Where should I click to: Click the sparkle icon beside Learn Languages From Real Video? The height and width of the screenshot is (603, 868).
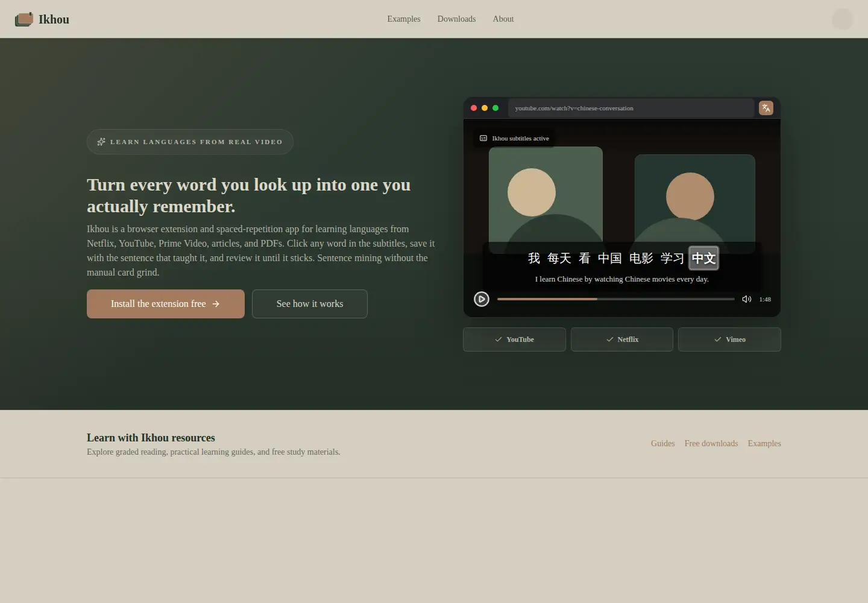(101, 142)
